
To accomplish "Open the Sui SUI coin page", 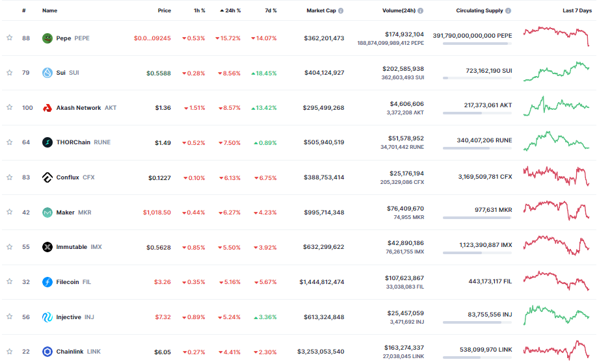I will pyautogui.click(x=68, y=73).
